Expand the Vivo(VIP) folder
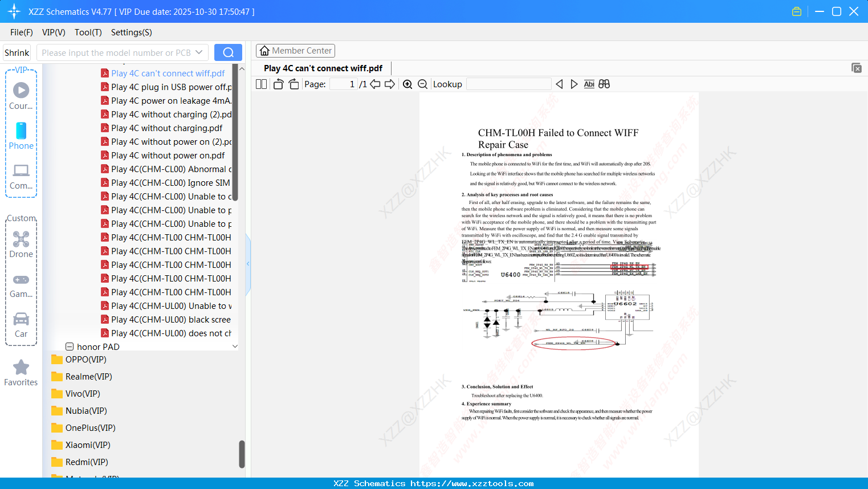 [x=76, y=394]
